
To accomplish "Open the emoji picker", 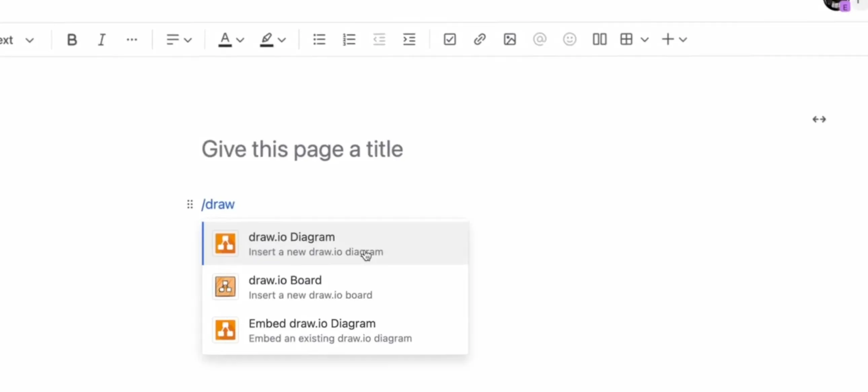I will tap(569, 39).
